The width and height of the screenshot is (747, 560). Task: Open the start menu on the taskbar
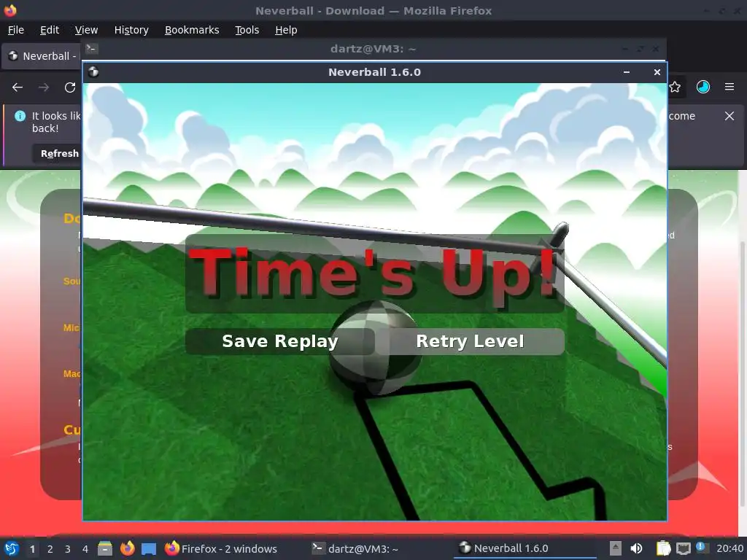pos(12,548)
